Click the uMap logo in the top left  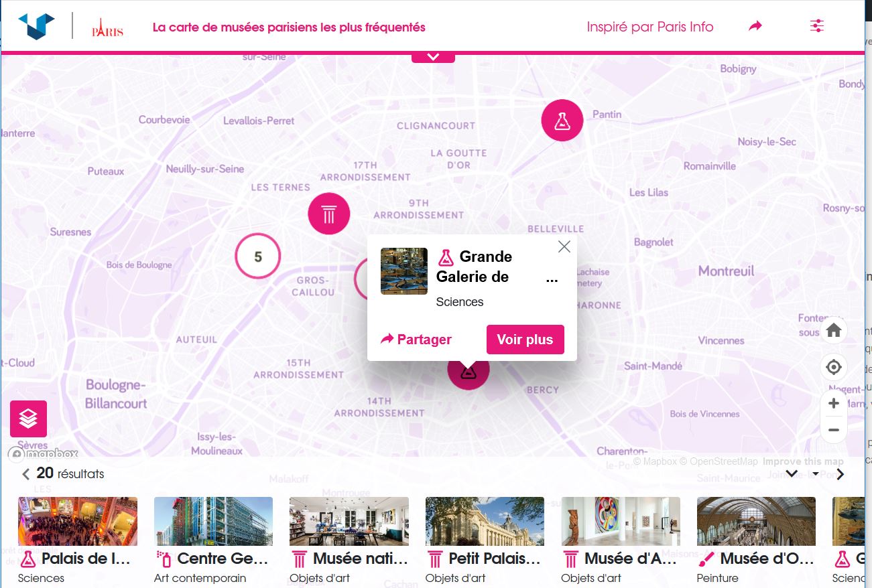(x=36, y=25)
